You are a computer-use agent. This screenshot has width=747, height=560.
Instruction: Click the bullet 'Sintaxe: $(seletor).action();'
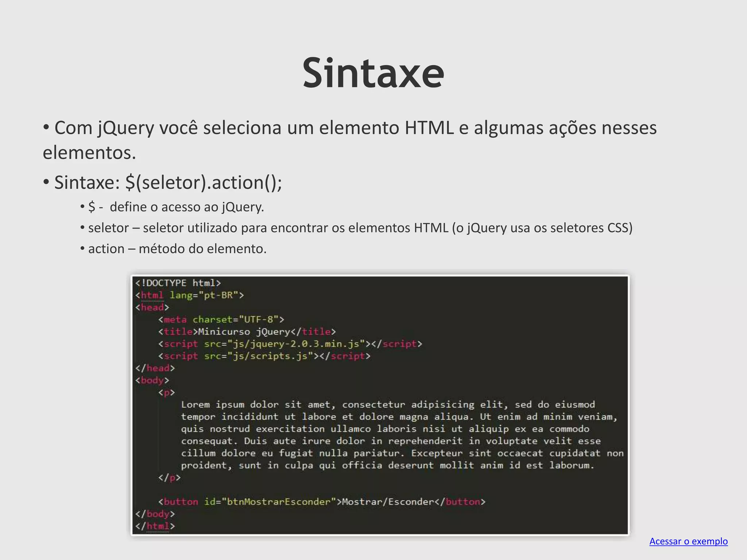click(x=163, y=182)
